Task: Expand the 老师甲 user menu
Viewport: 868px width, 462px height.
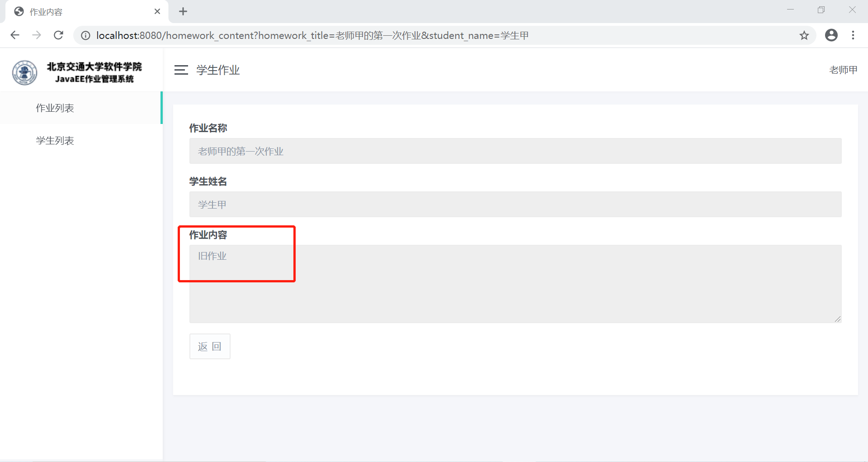Action: [x=843, y=70]
